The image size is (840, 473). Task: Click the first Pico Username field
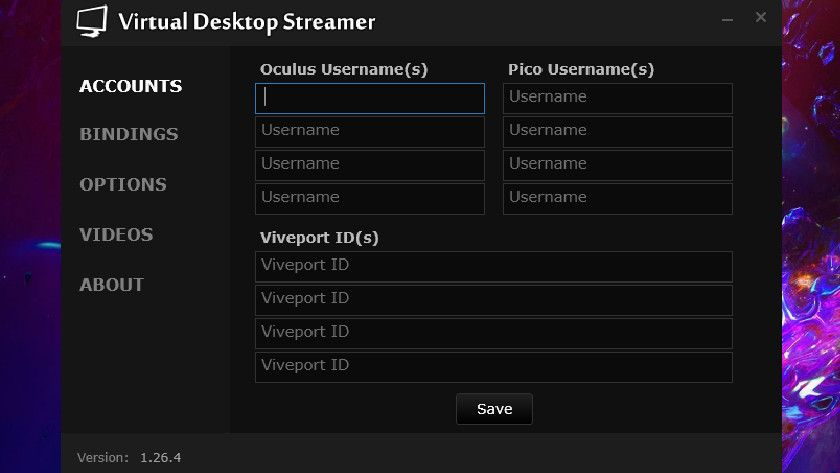[617, 98]
